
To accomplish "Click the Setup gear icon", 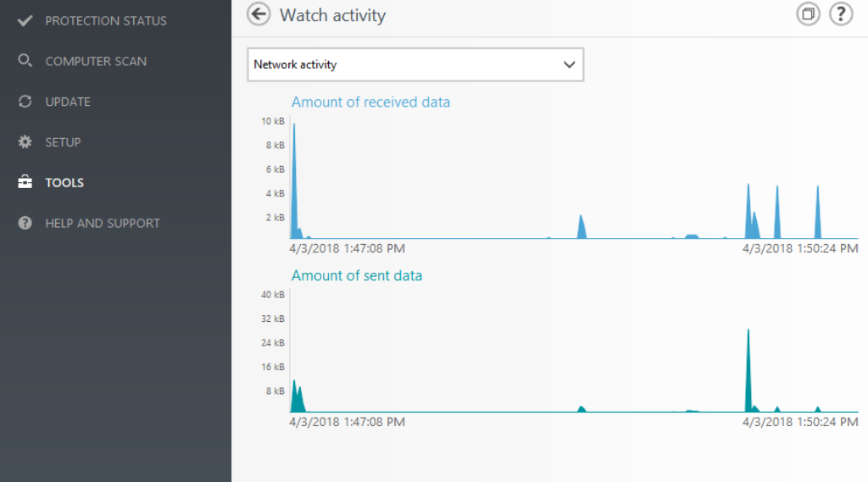I will click(x=25, y=142).
